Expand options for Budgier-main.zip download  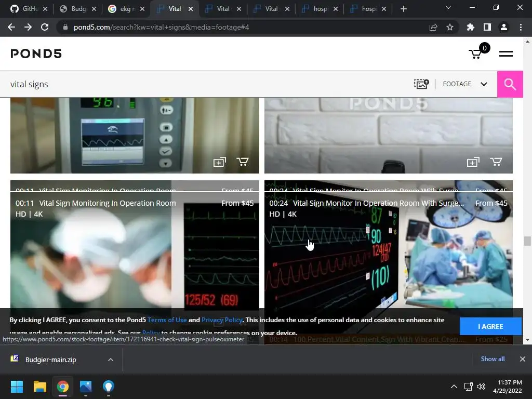111,360
